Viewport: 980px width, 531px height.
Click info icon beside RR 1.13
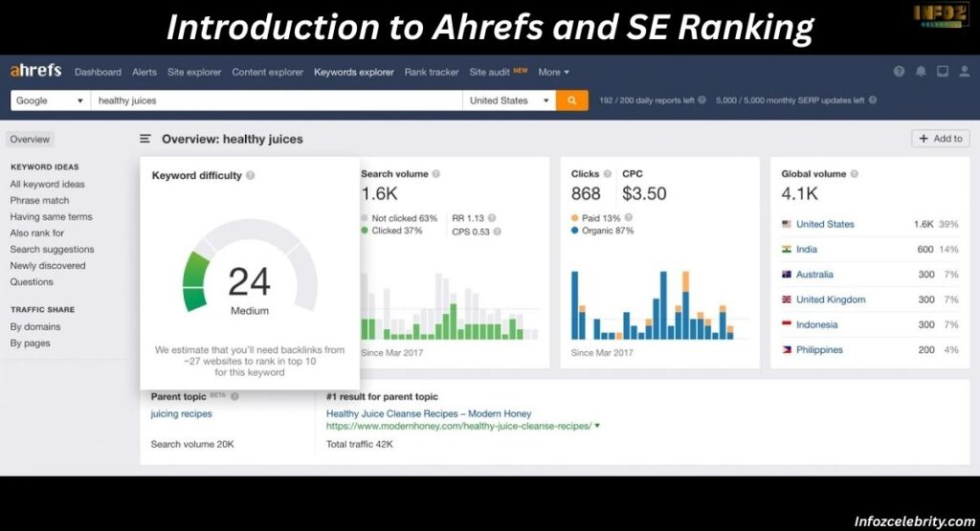point(492,218)
